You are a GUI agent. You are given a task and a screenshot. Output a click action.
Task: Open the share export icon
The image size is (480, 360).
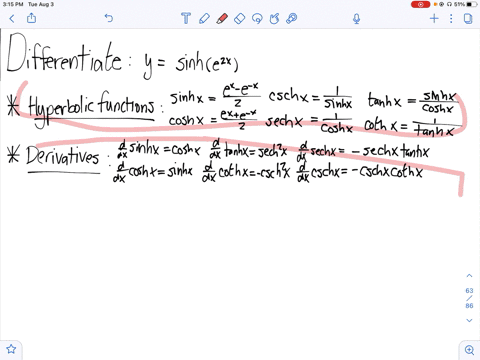click(x=31, y=18)
